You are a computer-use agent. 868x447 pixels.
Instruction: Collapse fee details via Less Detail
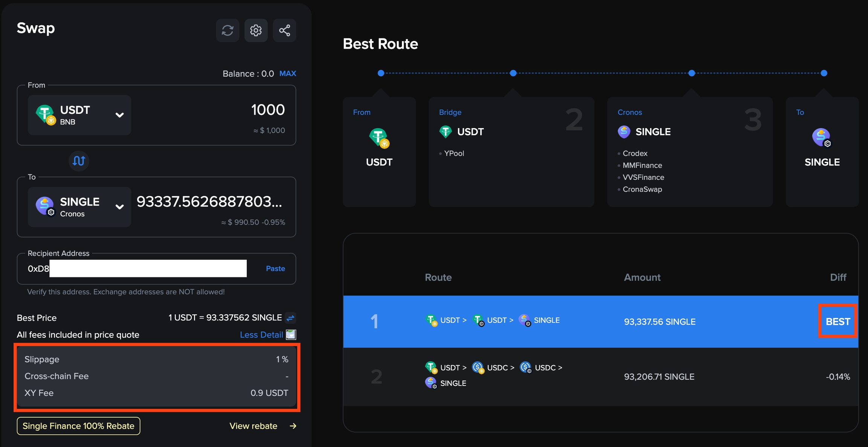(x=261, y=335)
